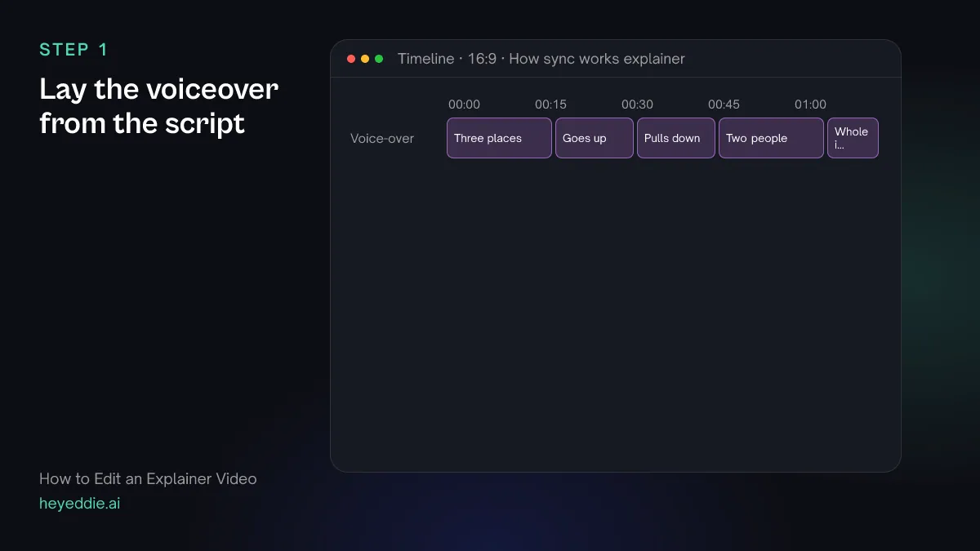This screenshot has width=980, height=551.
Task: Click the "Lay the voiceover from the script" heading
Action: [158, 106]
